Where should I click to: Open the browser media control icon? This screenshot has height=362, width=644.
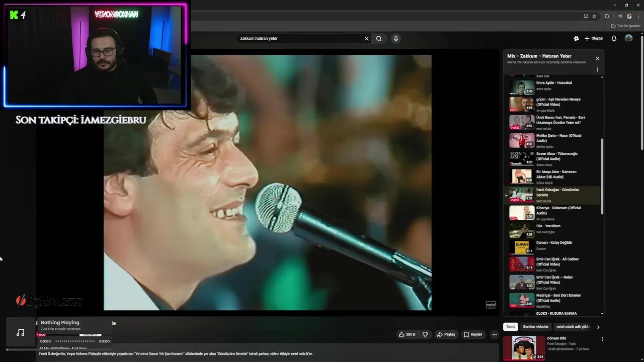tap(620, 16)
